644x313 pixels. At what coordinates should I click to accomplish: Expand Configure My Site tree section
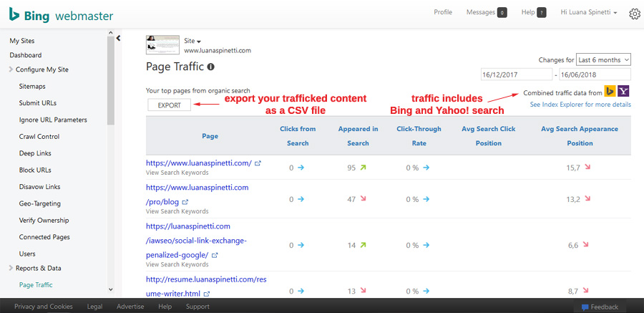coord(11,69)
